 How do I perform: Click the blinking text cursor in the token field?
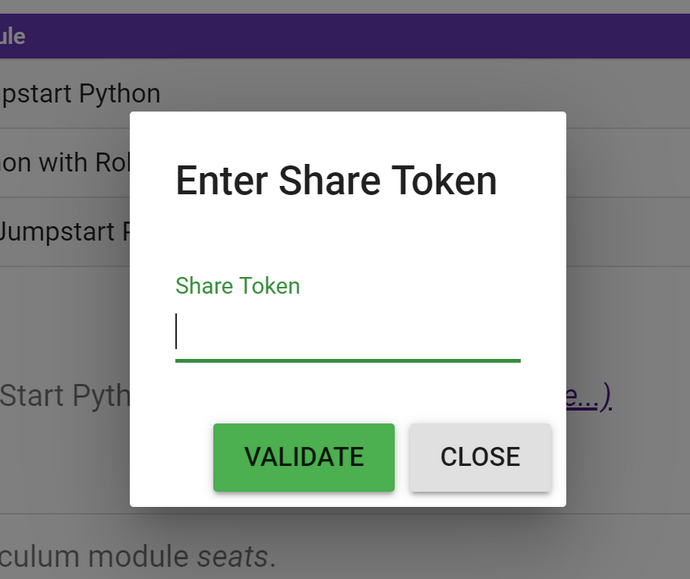pos(177,331)
